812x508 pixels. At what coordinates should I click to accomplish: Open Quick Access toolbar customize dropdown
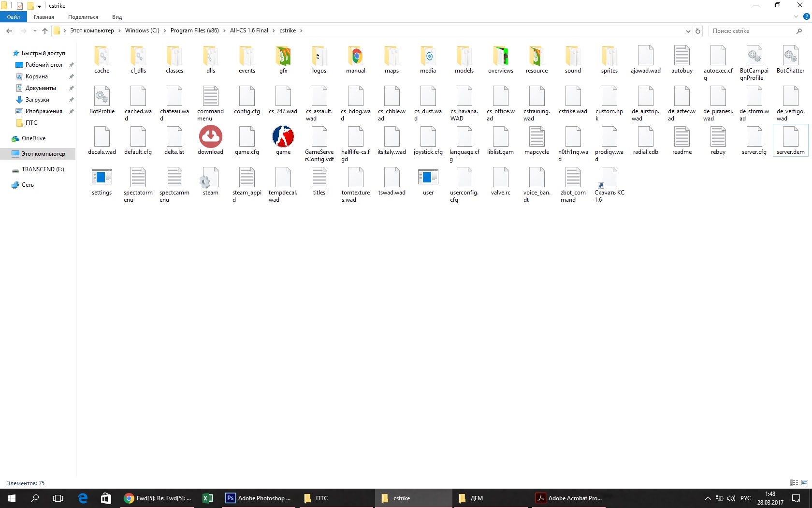pyautogui.click(x=39, y=6)
